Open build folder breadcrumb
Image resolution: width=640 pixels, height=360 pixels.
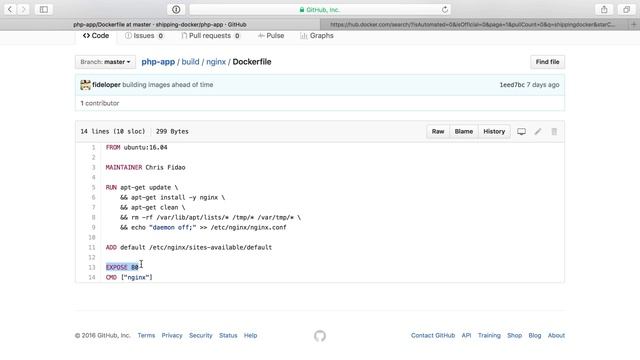tap(190, 62)
